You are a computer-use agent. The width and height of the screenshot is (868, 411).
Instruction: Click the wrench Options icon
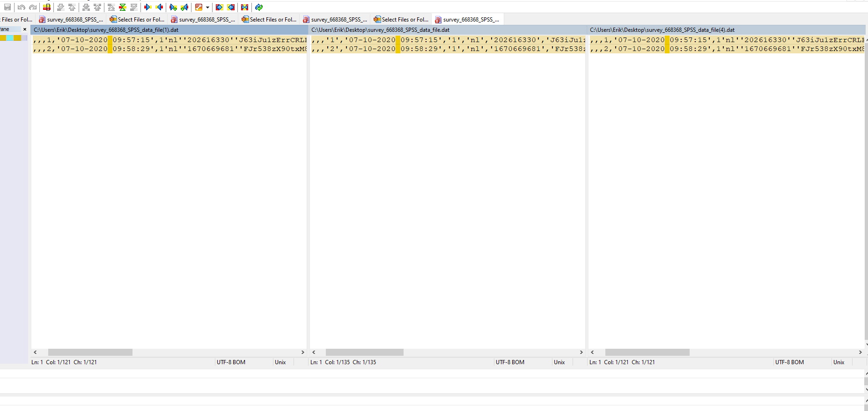pyautogui.click(x=199, y=7)
